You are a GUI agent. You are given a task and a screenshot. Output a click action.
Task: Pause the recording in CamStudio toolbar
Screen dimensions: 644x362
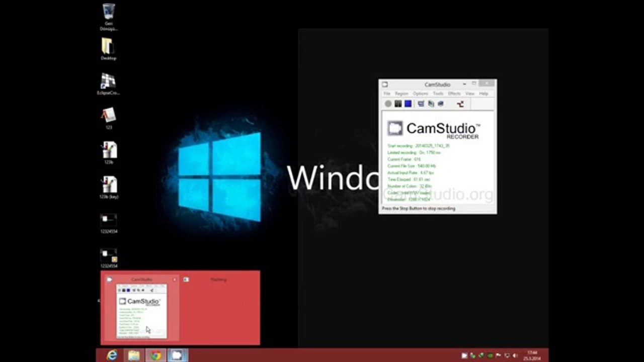[x=398, y=104]
